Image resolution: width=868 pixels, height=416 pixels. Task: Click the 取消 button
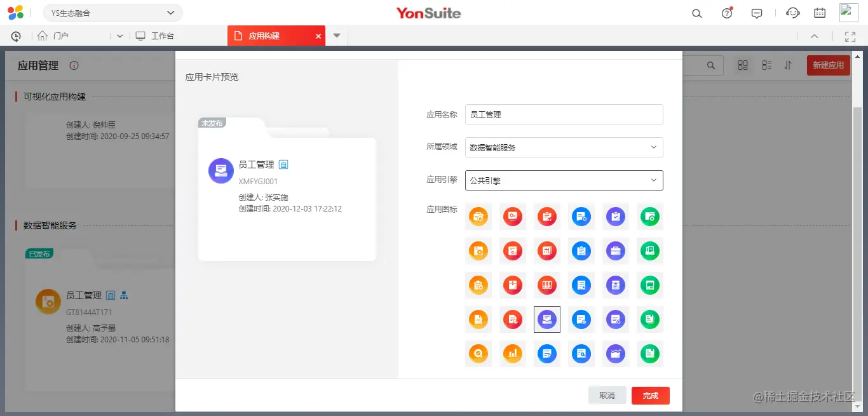click(x=607, y=396)
